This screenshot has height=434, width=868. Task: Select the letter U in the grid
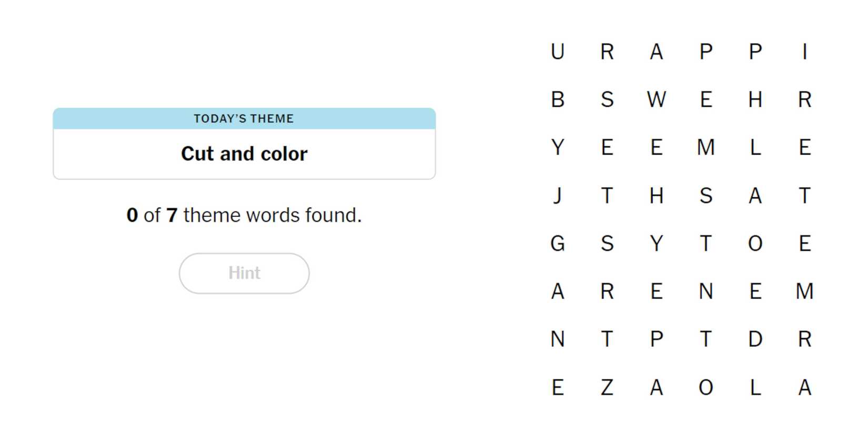558,52
